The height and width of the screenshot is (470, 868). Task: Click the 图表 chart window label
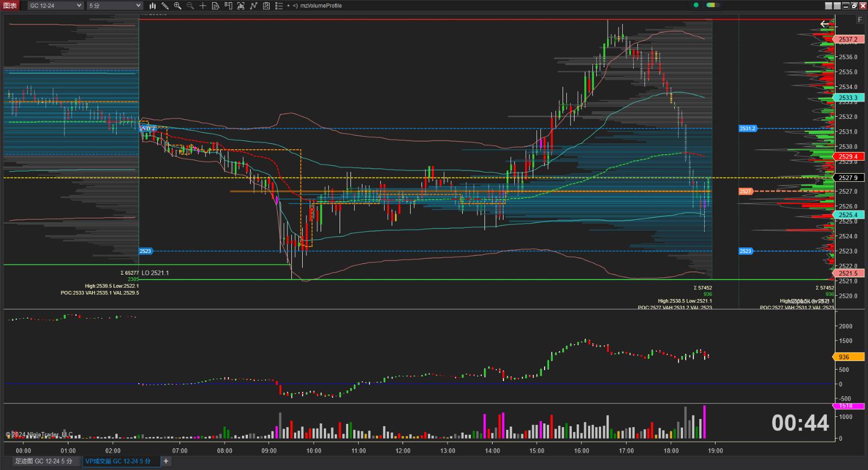click(x=10, y=6)
